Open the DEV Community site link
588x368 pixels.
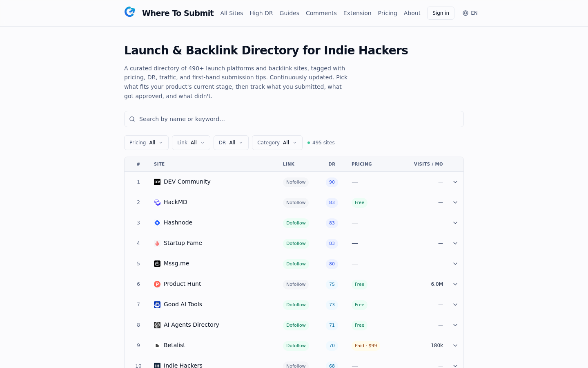coord(187,182)
